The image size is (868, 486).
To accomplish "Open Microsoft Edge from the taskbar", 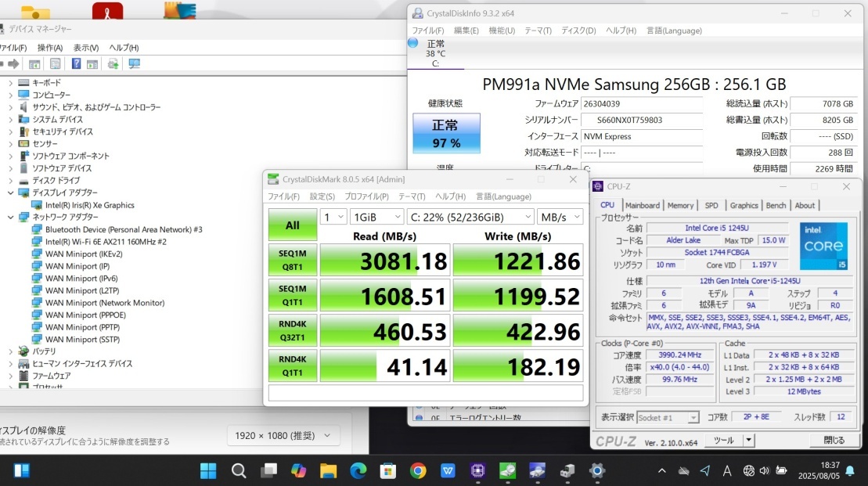I will point(358,470).
